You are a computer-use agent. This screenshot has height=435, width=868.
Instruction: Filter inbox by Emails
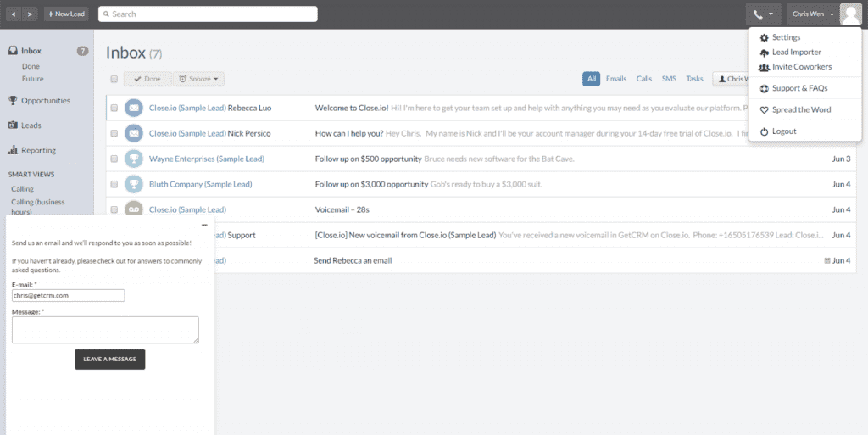pos(616,79)
